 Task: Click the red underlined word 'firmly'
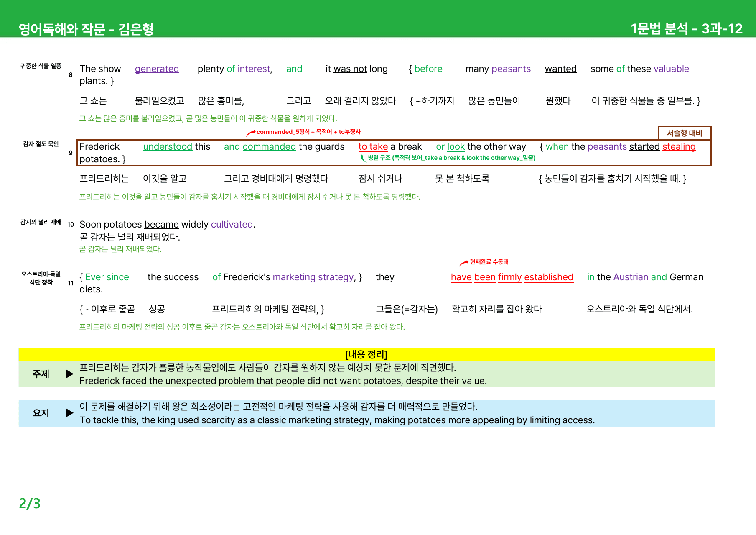(x=510, y=277)
